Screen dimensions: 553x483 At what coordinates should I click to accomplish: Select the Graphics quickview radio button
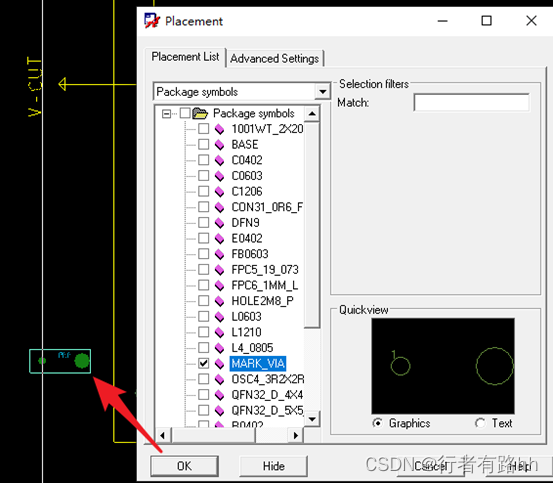point(377,423)
